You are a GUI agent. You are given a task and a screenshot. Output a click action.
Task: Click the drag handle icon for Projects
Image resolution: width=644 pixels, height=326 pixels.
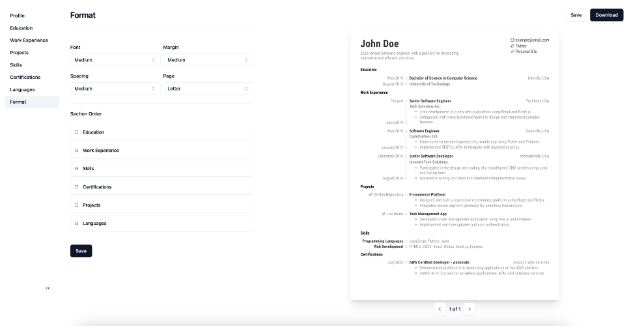(x=76, y=205)
